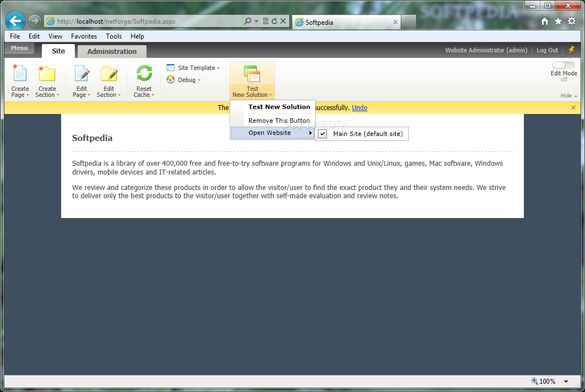Click the new tab button
Screen dimensions: 585x392
[409, 22]
